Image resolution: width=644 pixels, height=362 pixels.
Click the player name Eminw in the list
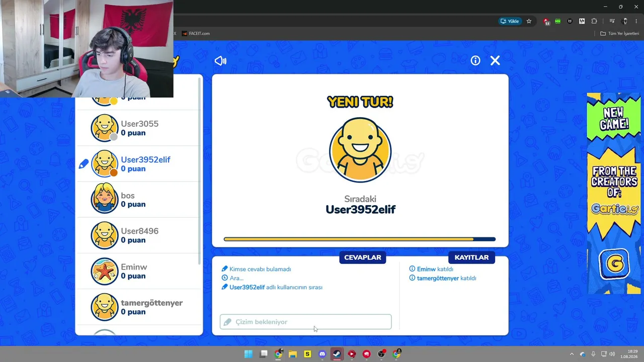(x=134, y=267)
